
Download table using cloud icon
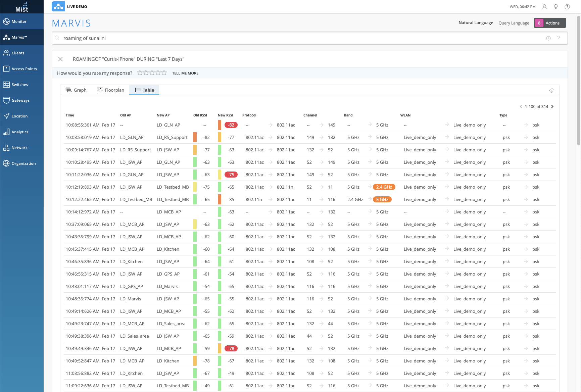tap(551, 90)
